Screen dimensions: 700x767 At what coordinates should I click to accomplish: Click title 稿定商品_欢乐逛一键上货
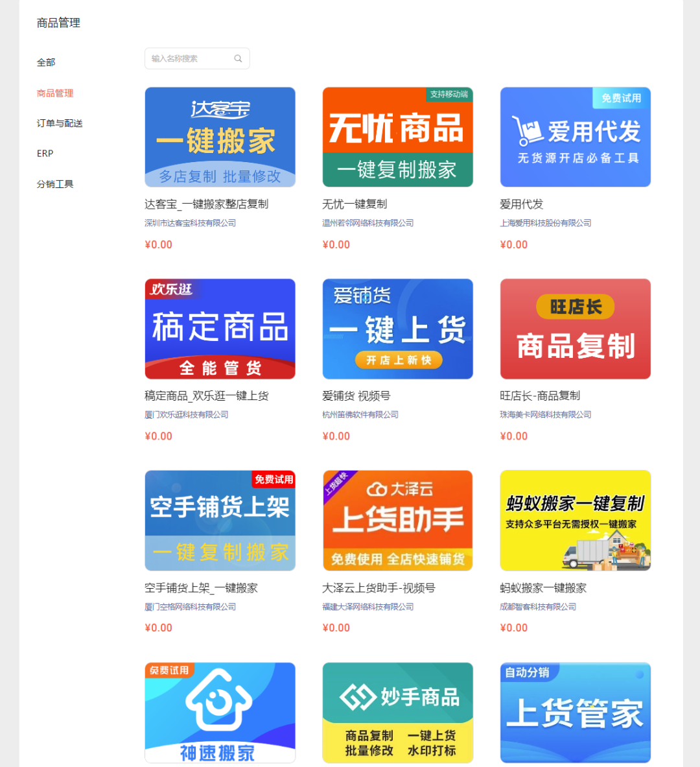[x=206, y=395]
